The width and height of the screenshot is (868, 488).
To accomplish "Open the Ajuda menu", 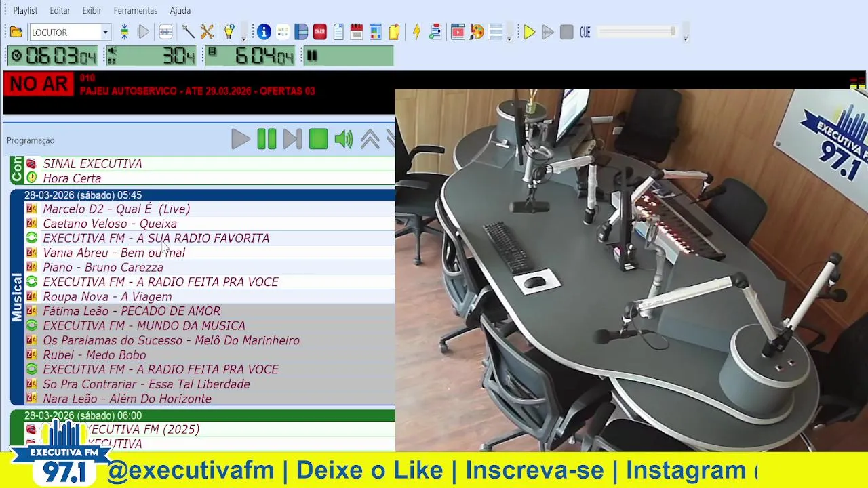I will [x=180, y=10].
